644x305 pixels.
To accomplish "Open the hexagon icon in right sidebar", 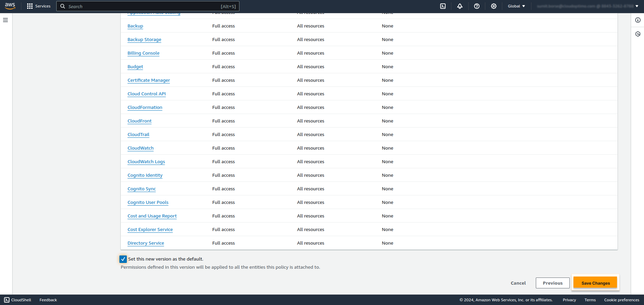I will 638,34.
